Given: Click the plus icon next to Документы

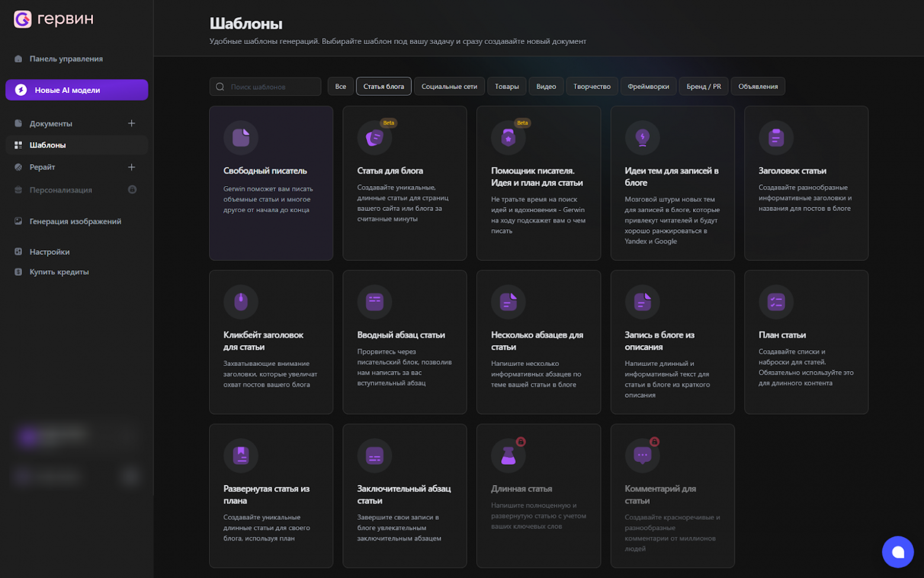Looking at the screenshot, I should click(x=131, y=123).
